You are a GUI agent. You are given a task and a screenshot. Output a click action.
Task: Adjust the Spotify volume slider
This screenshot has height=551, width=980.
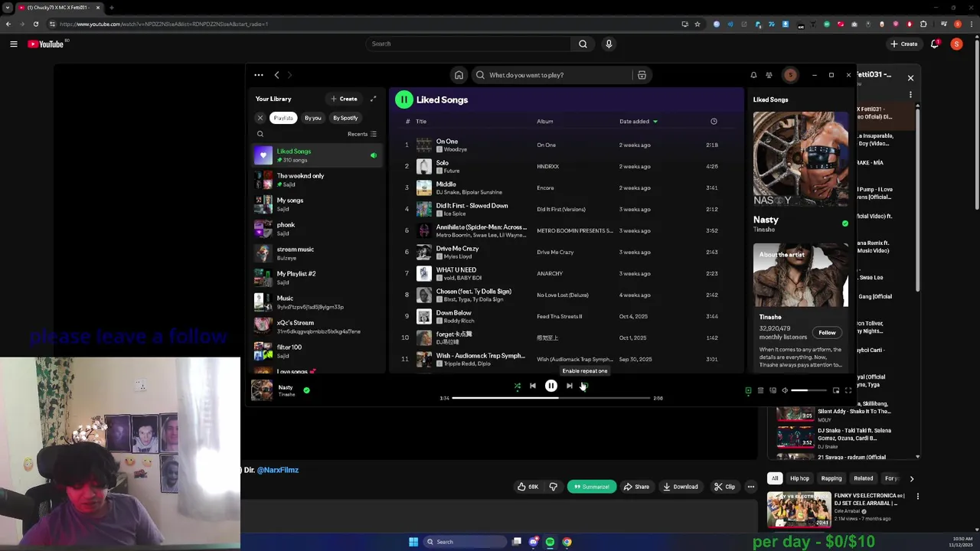808,390
